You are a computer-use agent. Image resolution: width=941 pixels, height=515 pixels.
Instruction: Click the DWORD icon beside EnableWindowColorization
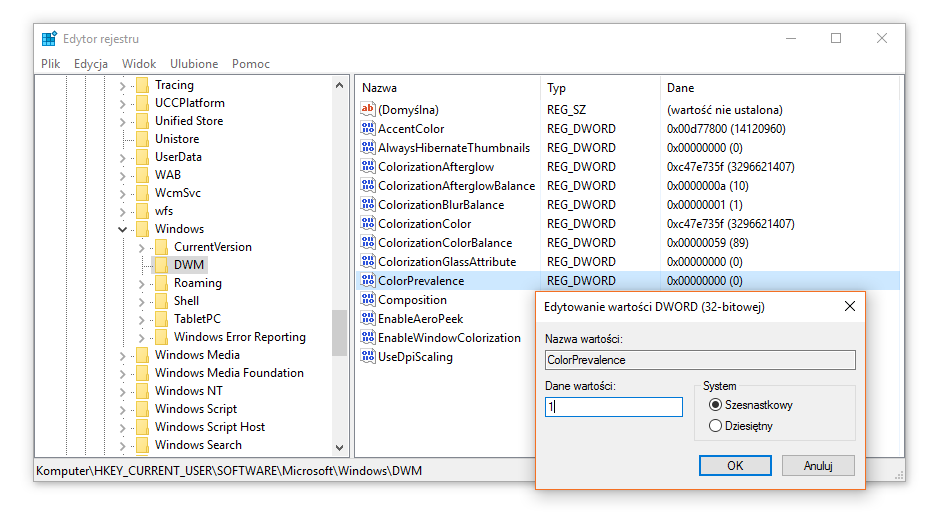[x=368, y=337]
